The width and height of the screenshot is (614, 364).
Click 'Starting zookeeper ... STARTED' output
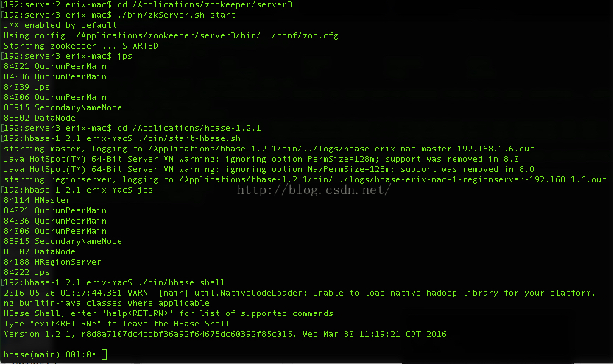coord(81,46)
